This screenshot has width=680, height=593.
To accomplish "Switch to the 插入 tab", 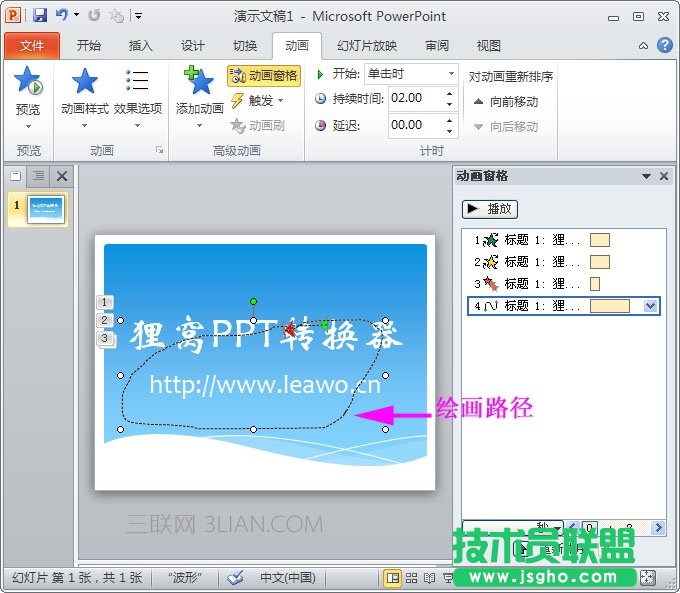I will pos(141,46).
